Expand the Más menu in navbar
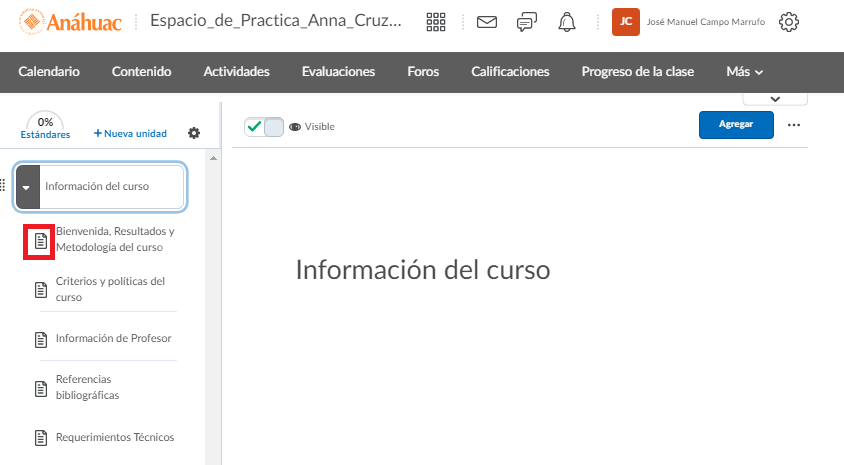Screen dimensions: 844x465 click(744, 72)
